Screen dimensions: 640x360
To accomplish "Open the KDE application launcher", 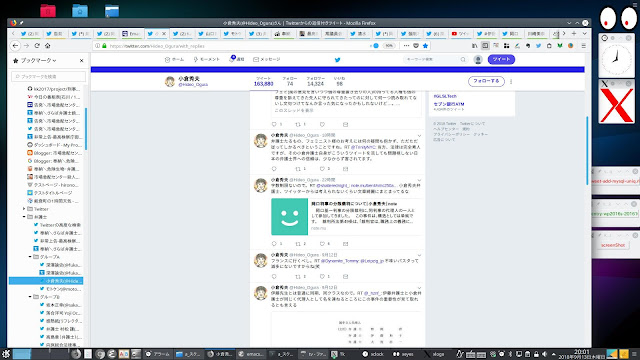I will [5, 354].
